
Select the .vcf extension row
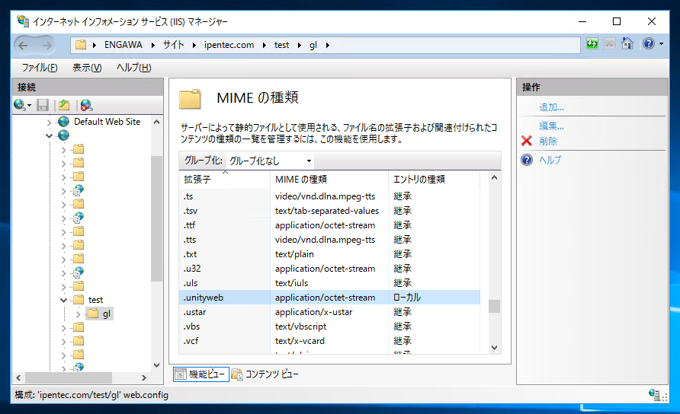[330, 341]
